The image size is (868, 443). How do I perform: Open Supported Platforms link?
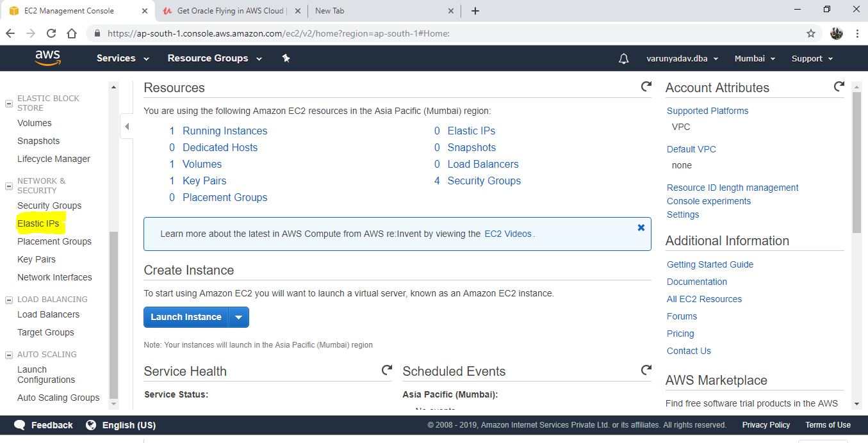pyautogui.click(x=707, y=111)
